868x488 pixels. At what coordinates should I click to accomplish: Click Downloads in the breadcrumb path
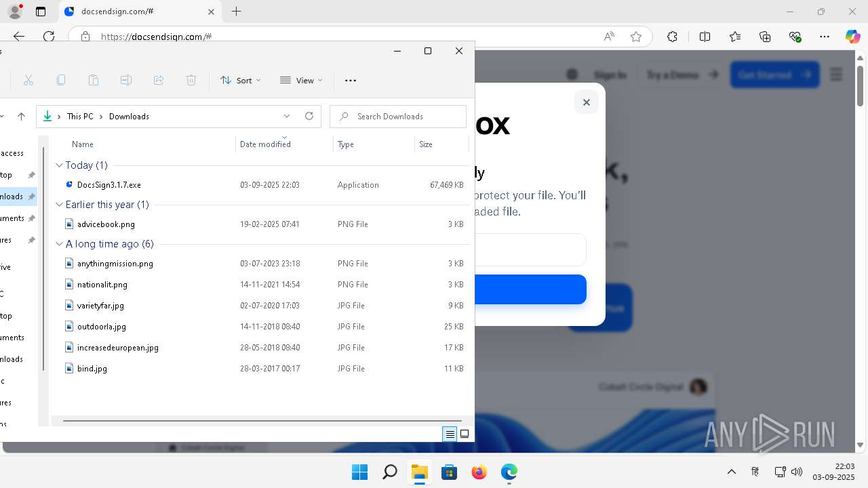[129, 117]
